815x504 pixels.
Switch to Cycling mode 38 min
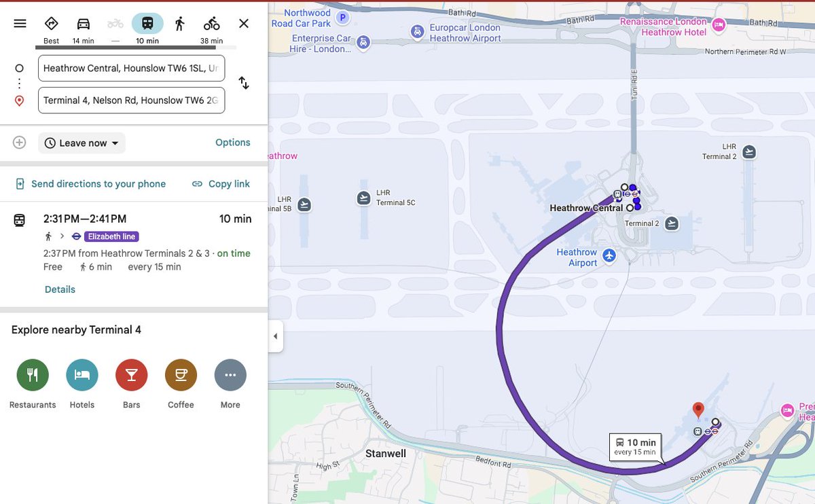click(x=211, y=29)
